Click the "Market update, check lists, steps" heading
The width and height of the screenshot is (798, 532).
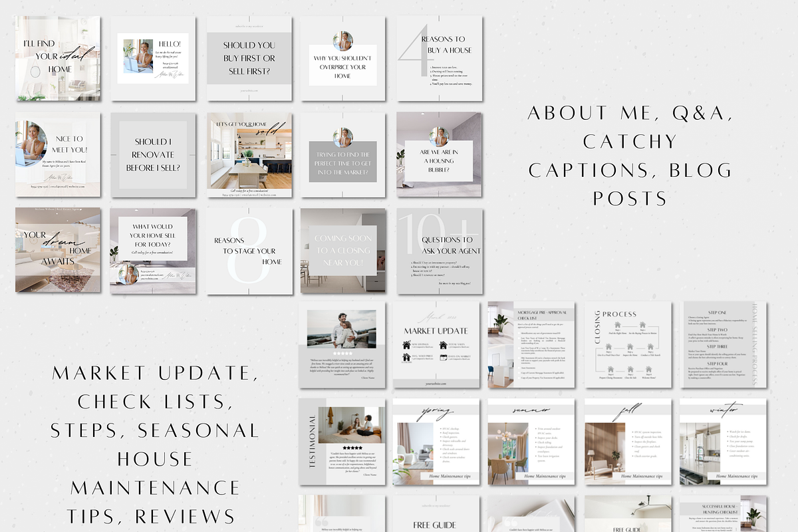(155, 445)
